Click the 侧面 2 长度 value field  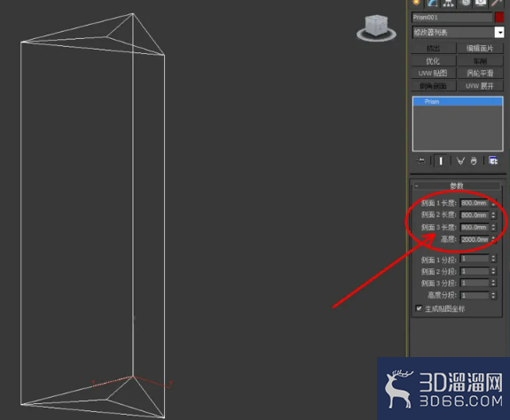pos(475,215)
